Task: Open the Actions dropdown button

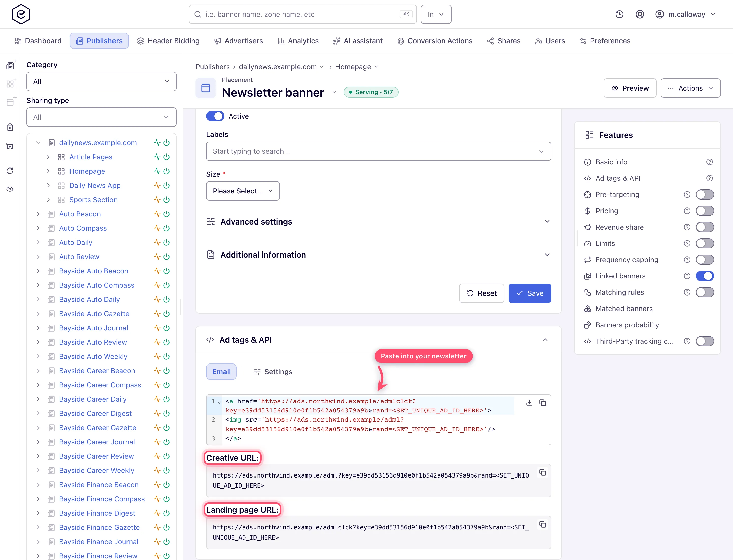Action: 690,88
